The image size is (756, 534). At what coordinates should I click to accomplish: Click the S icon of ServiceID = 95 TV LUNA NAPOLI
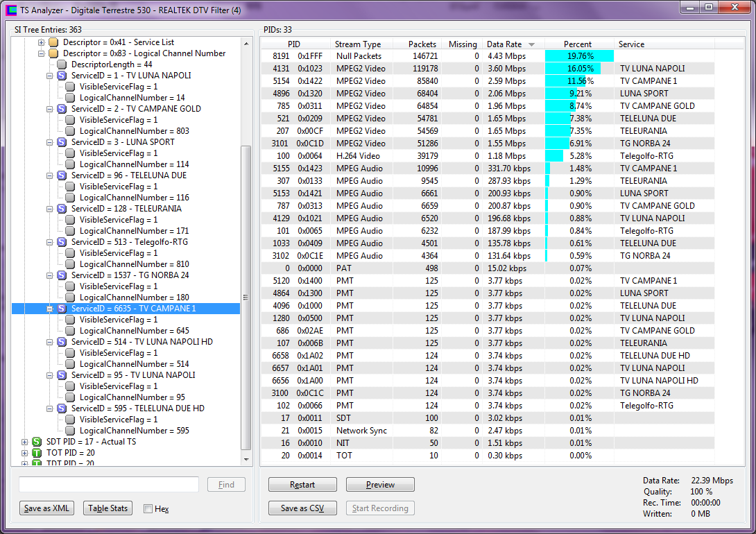pos(62,375)
